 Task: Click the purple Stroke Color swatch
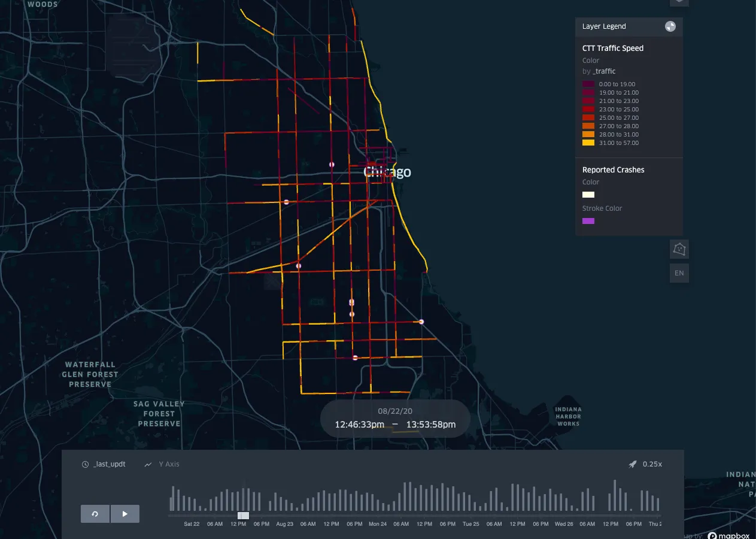[x=588, y=221]
